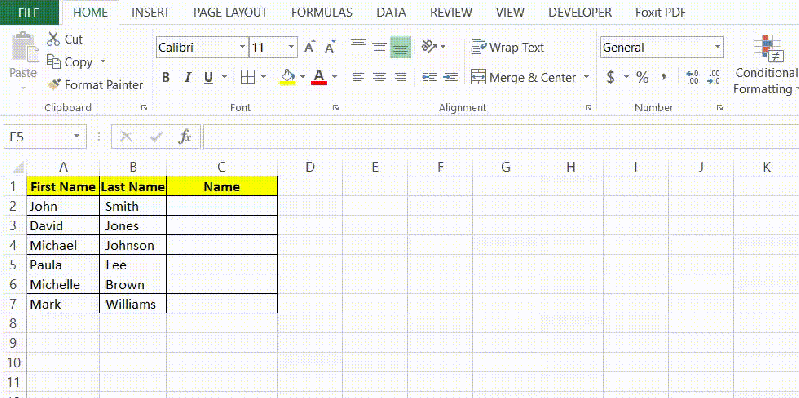The width and height of the screenshot is (799, 398).
Task: Apply red font color A
Action: click(x=319, y=77)
